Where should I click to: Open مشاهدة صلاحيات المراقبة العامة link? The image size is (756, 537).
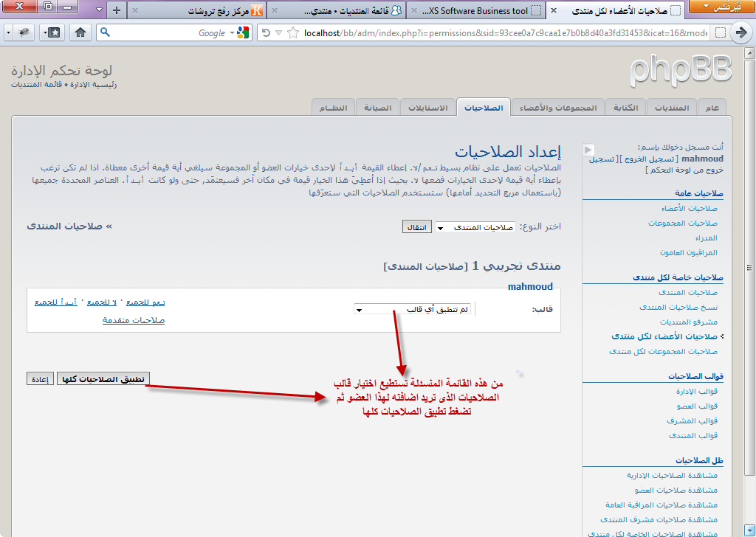click(x=661, y=505)
